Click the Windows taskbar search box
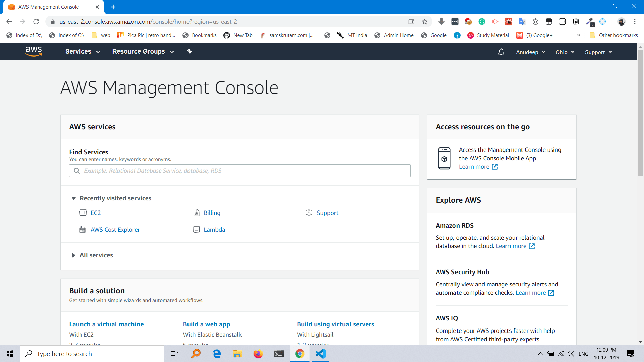This screenshot has width=644, height=362. [92, 354]
